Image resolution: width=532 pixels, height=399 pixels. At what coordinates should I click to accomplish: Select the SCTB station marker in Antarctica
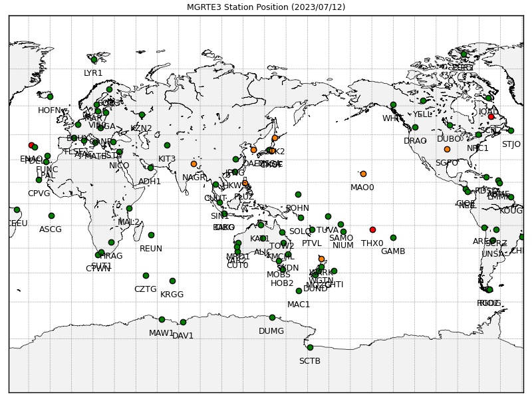click(310, 347)
